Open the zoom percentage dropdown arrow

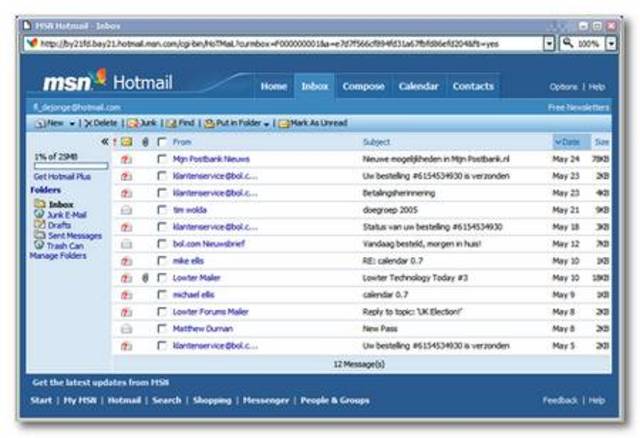(x=611, y=43)
